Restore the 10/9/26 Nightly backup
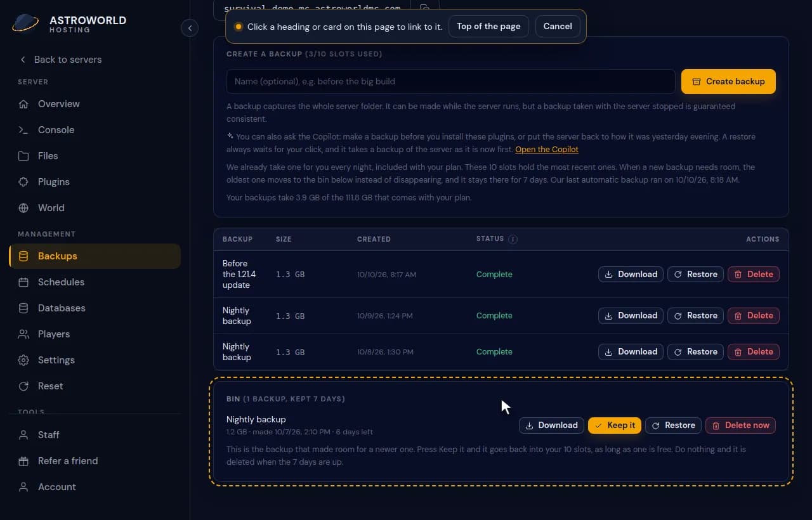812x520 pixels. (695, 315)
